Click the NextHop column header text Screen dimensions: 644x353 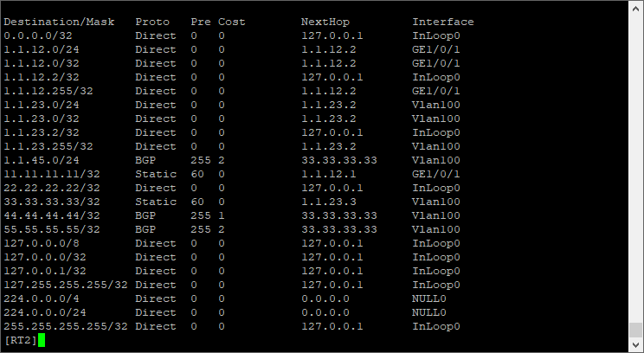tap(325, 22)
